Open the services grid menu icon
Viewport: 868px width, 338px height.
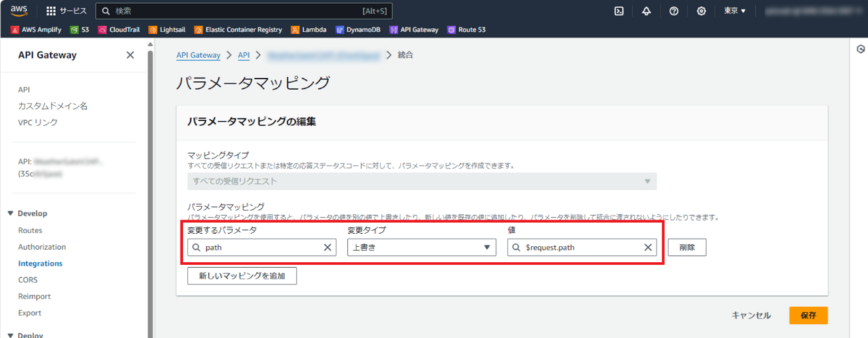[x=51, y=11]
